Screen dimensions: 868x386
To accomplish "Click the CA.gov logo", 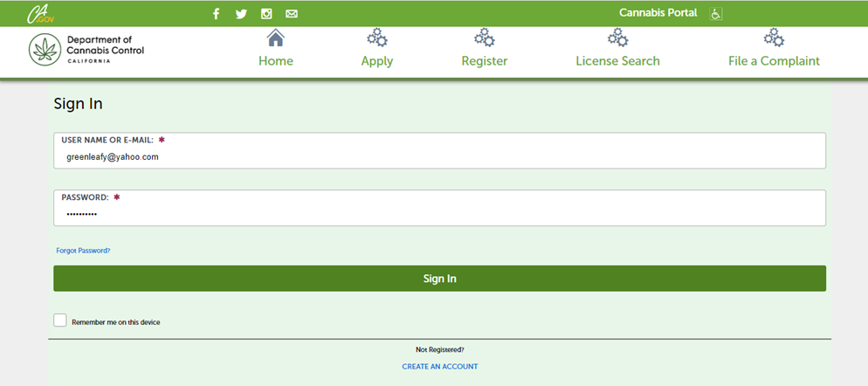I will (40, 14).
